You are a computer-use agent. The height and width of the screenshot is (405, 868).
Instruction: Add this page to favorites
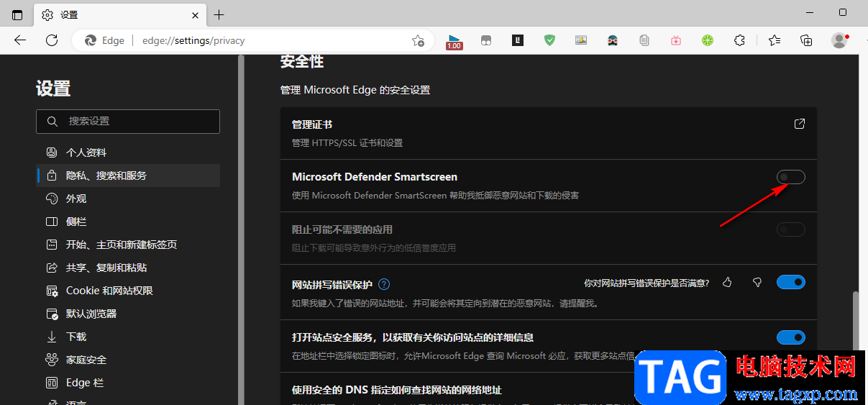coord(418,40)
